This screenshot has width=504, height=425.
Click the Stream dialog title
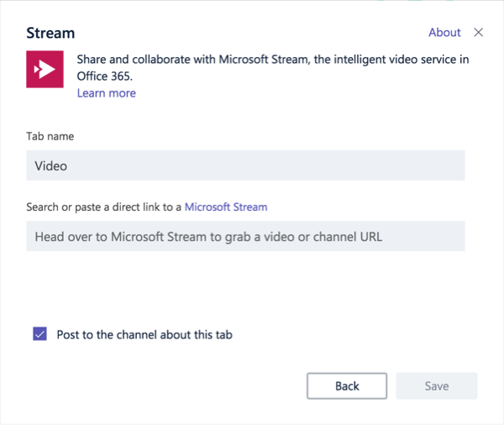pyautogui.click(x=50, y=33)
